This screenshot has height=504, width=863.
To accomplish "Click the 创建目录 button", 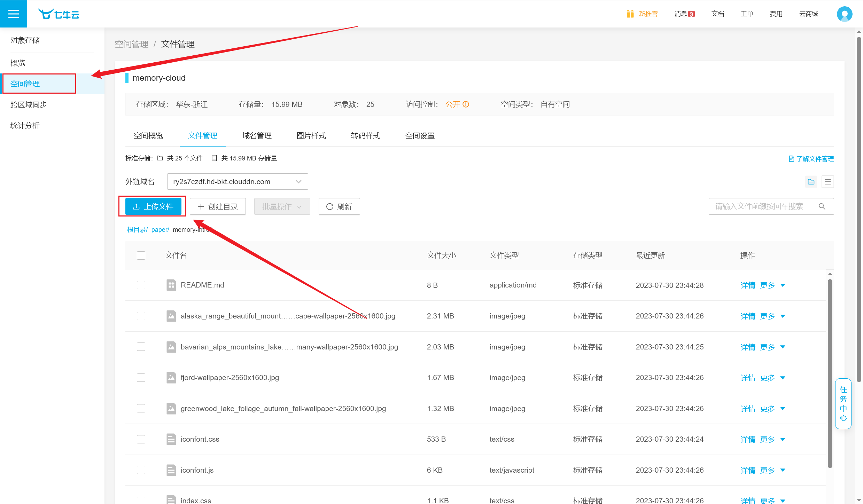I will click(x=218, y=206).
